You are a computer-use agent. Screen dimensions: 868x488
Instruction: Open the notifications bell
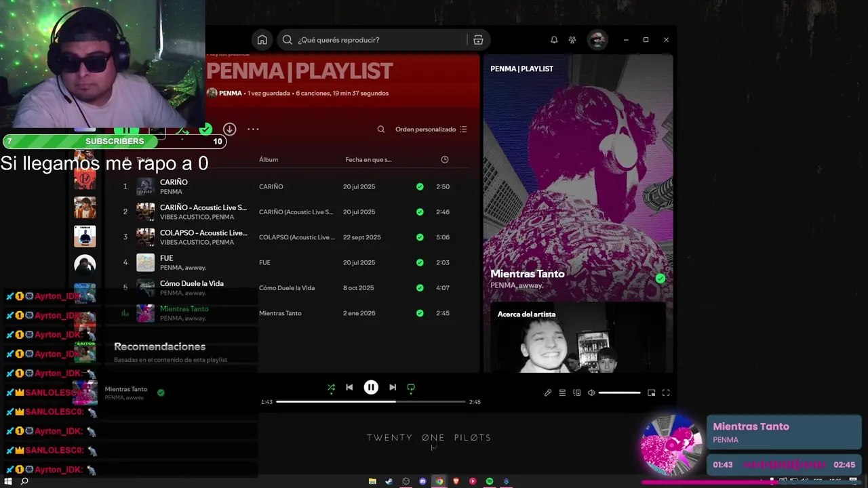click(x=554, y=40)
